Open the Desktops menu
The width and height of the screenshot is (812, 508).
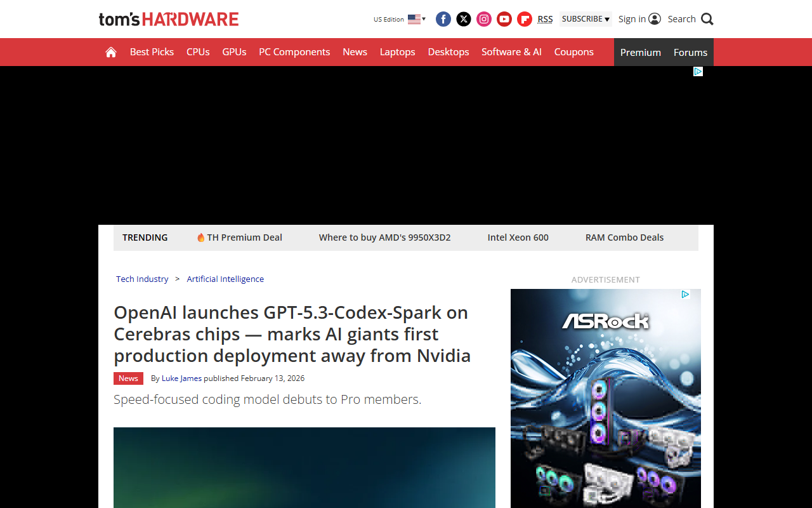[x=449, y=52]
